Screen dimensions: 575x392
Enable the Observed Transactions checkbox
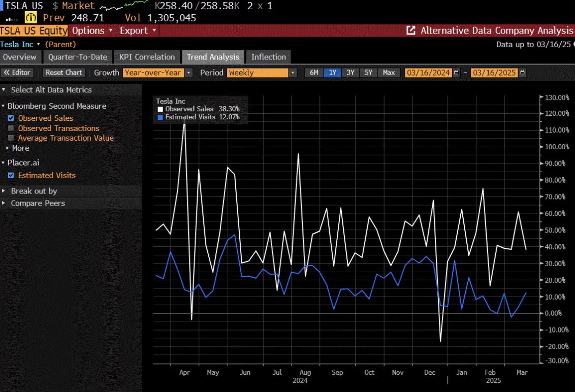[x=11, y=128]
